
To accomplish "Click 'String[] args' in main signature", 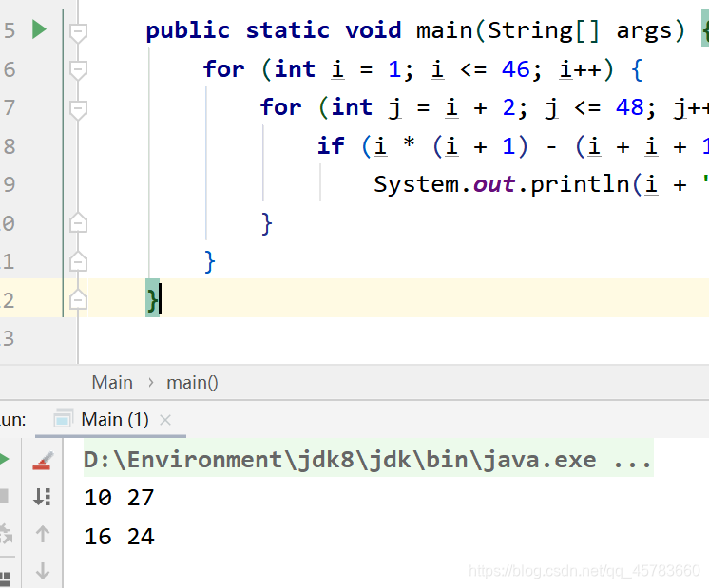I will pyautogui.click(x=580, y=30).
